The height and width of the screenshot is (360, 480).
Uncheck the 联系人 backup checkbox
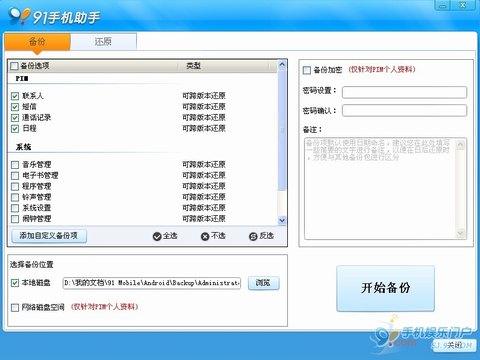tap(15, 96)
